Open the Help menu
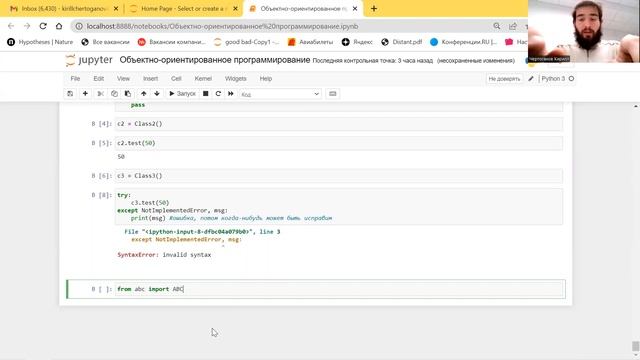Screen dimensions: 640x360 coord(266,79)
